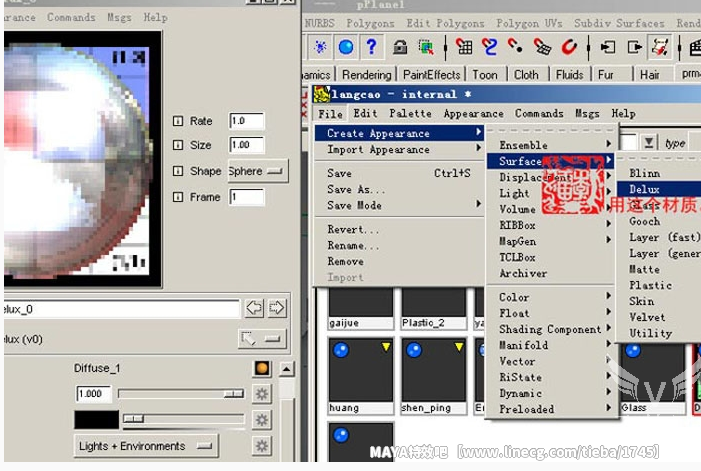
Task: Expand the Import Appearance submenu
Action: [x=399, y=149]
